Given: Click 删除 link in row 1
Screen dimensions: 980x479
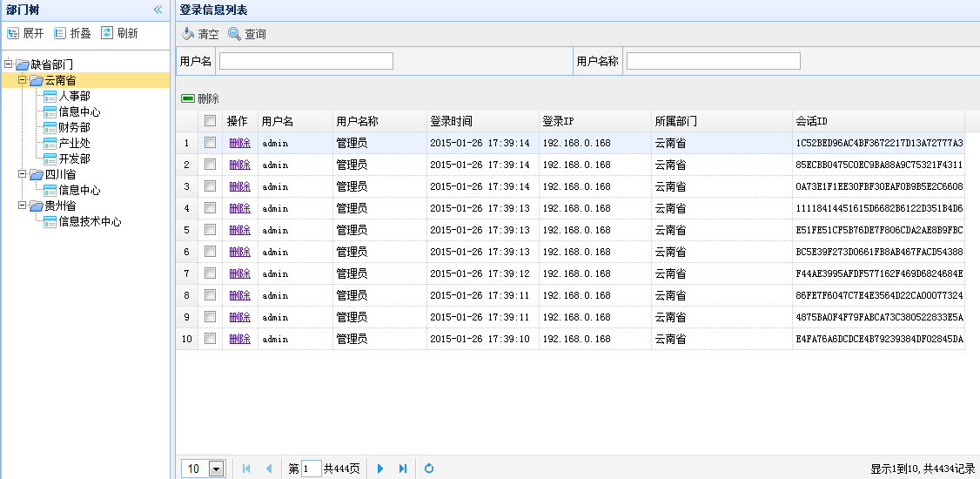Looking at the screenshot, I should [x=240, y=143].
